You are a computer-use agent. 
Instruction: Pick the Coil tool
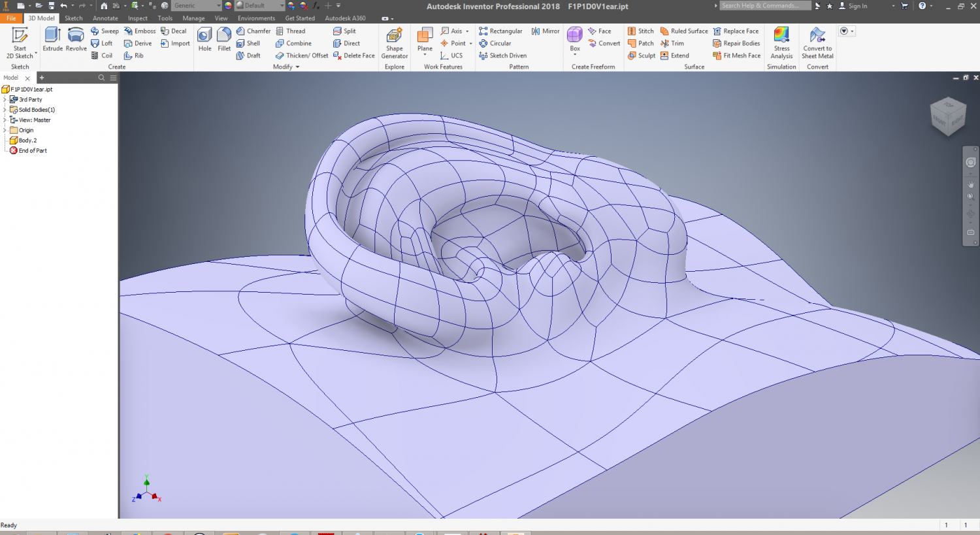(x=102, y=56)
